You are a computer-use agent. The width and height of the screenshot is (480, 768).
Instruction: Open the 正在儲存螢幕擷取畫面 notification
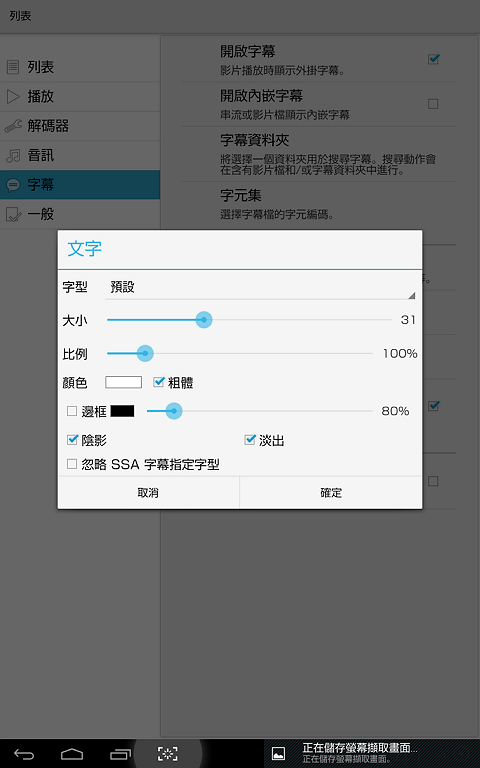coord(372,753)
